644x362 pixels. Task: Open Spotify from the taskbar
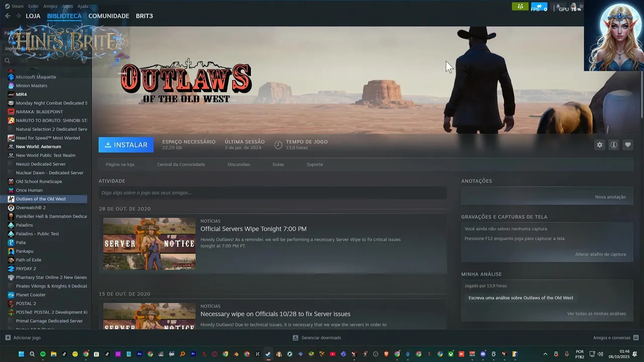(x=43, y=354)
